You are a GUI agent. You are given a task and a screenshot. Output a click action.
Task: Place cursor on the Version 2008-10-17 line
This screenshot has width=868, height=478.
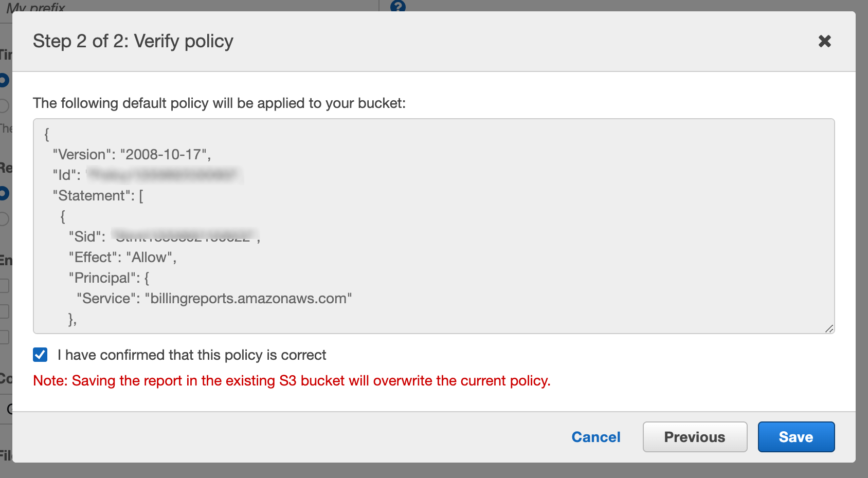133,154
